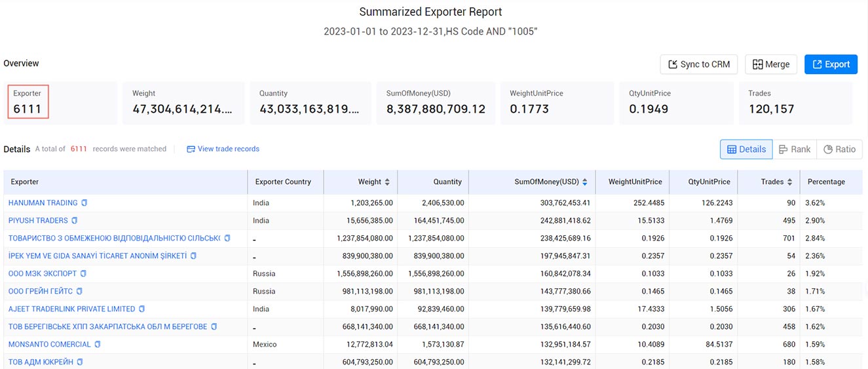Screen dimensions: 868x369
Task: Copy the MONSANTO COMERCIAL exporter name
Action: click(98, 345)
